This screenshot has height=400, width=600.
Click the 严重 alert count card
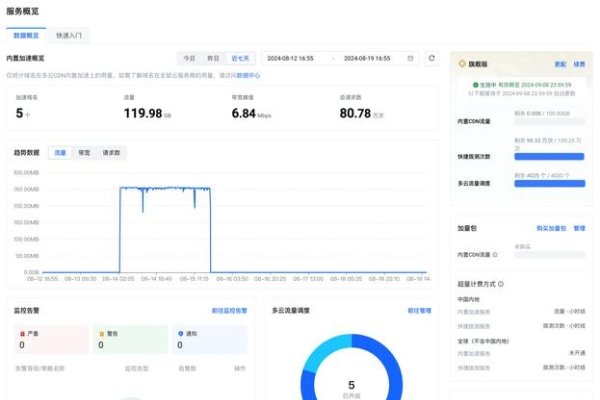point(51,340)
